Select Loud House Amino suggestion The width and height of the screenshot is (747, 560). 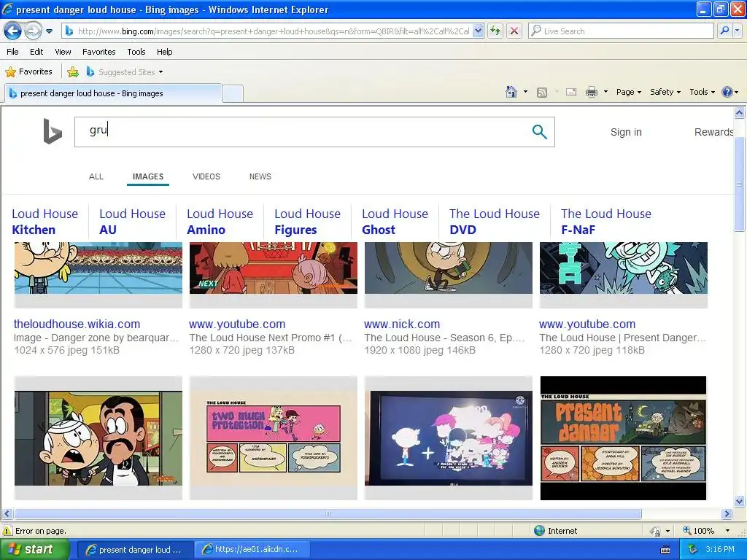coord(220,222)
